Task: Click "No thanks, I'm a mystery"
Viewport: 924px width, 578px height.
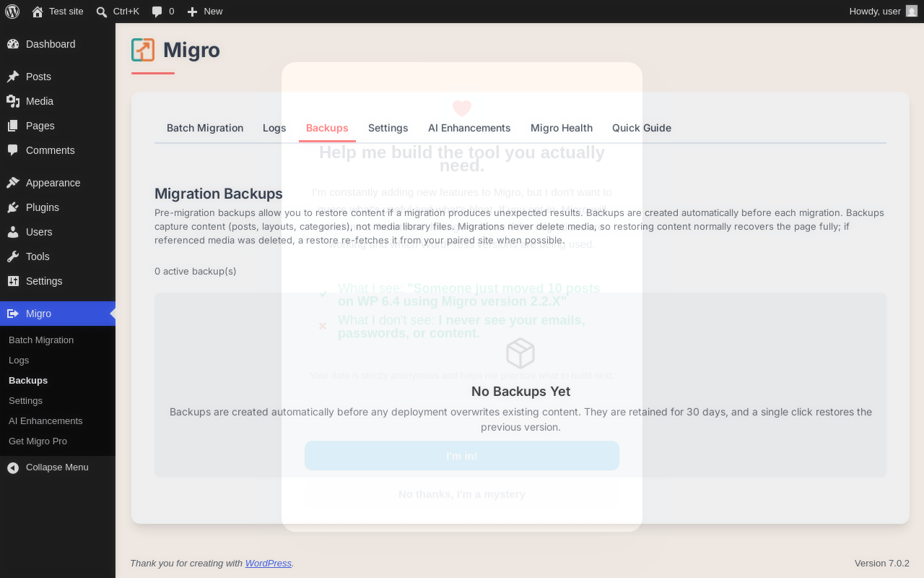Action: pos(462,494)
